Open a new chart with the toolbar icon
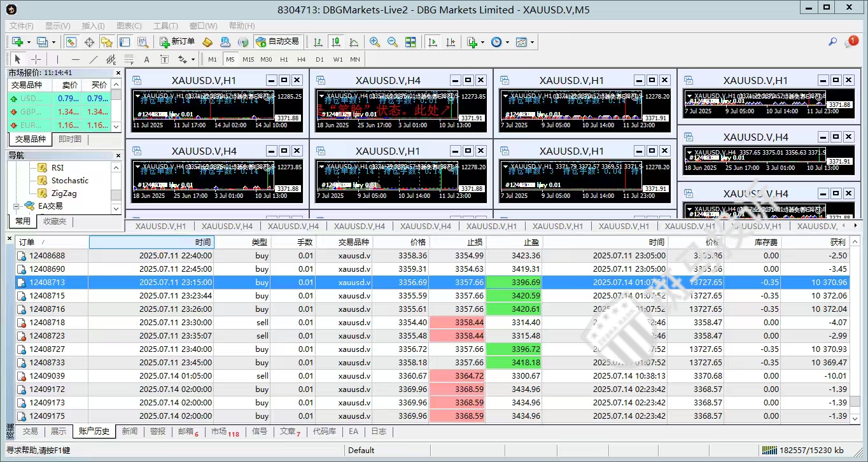The height and width of the screenshot is (462, 868). pyautogui.click(x=17, y=42)
